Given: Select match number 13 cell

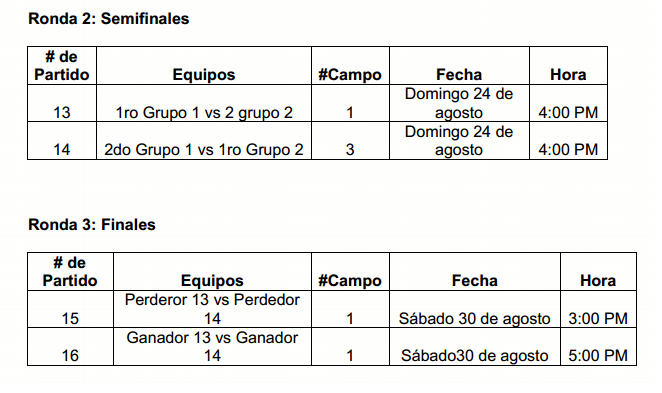Looking at the screenshot, I should (x=62, y=103).
